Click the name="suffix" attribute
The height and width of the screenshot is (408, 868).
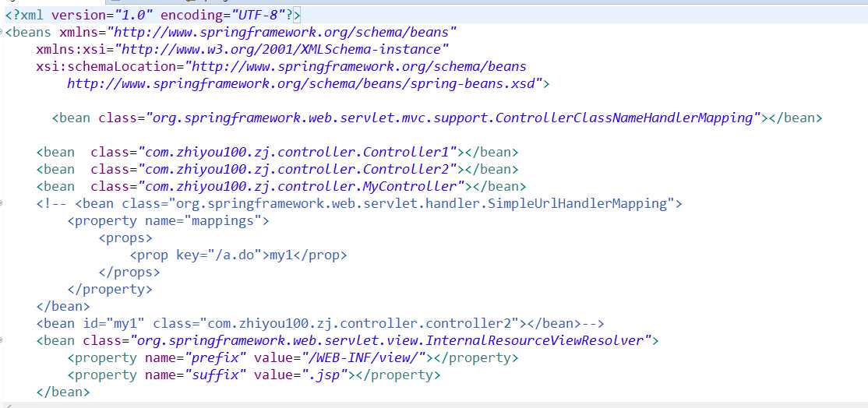[196, 375]
